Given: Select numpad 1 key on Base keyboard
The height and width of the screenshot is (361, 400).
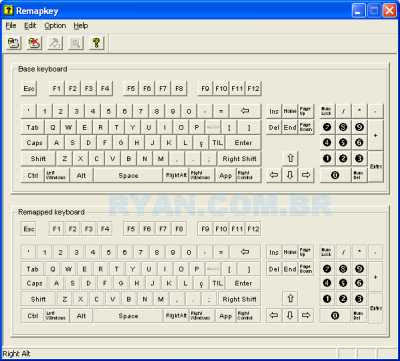Looking at the screenshot, I should pyautogui.click(x=327, y=159).
